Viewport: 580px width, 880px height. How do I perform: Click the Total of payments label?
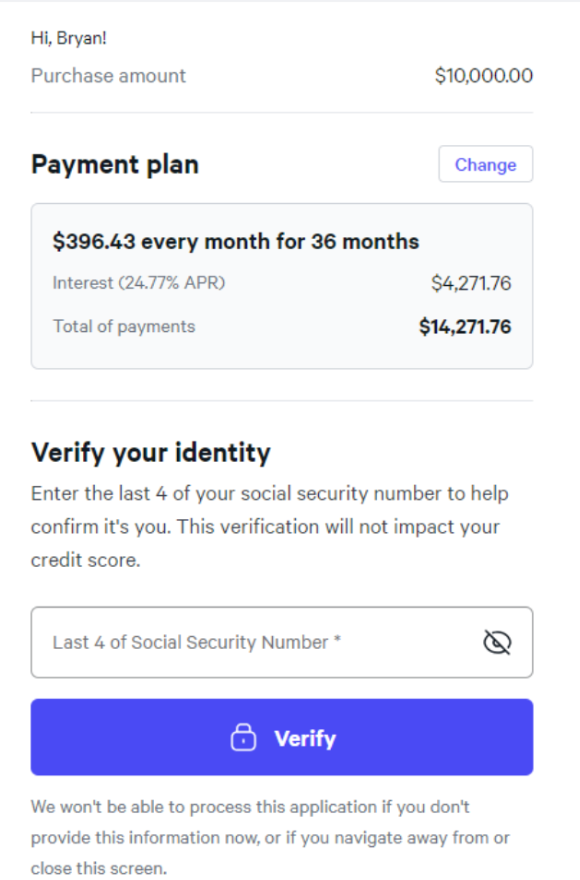[124, 326]
